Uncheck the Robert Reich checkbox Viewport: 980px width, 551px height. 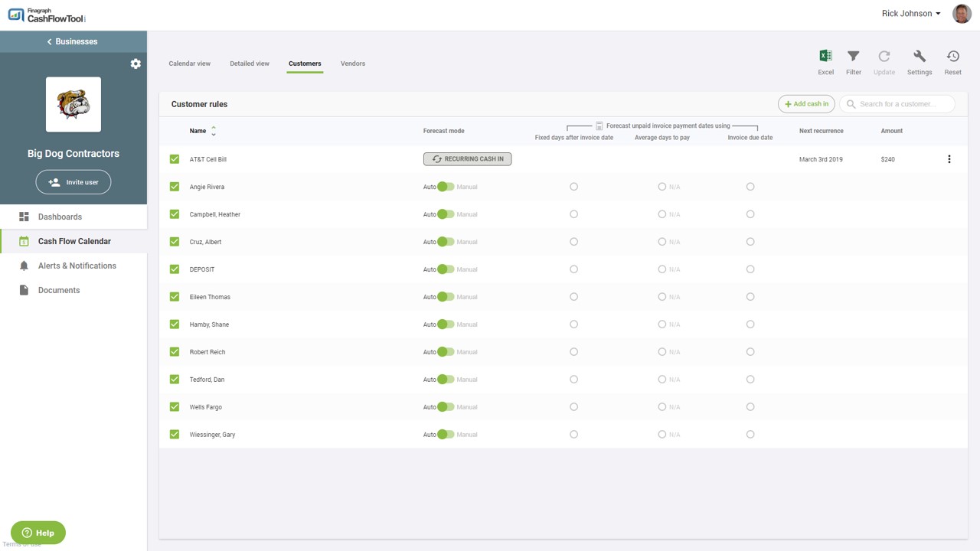click(175, 352)
